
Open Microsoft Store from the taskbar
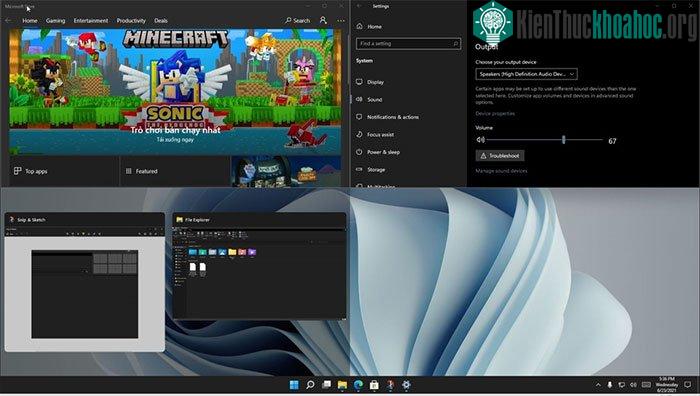point(374,385)
